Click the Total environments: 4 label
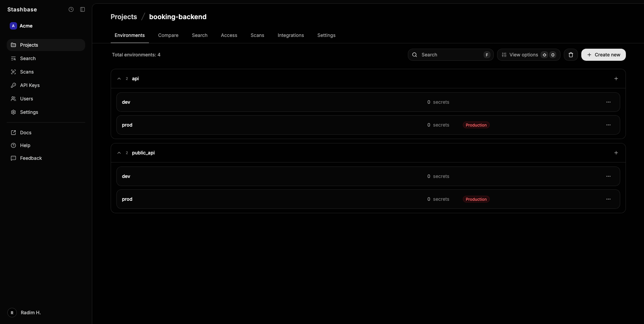 tap(136, 55)
